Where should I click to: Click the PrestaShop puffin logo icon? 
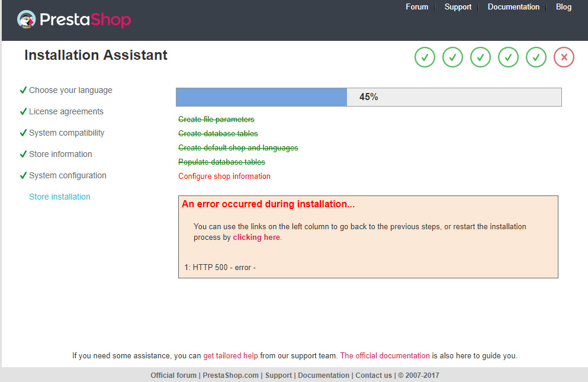26,19
